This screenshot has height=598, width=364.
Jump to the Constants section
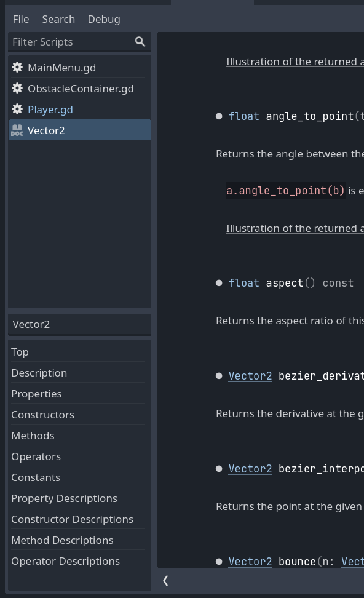[35, 477]
